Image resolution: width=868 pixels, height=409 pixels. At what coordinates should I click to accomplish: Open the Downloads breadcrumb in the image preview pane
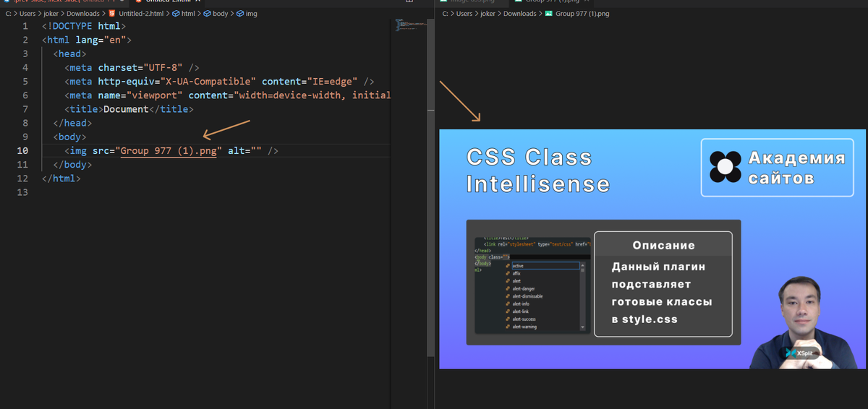click(520, 13)
